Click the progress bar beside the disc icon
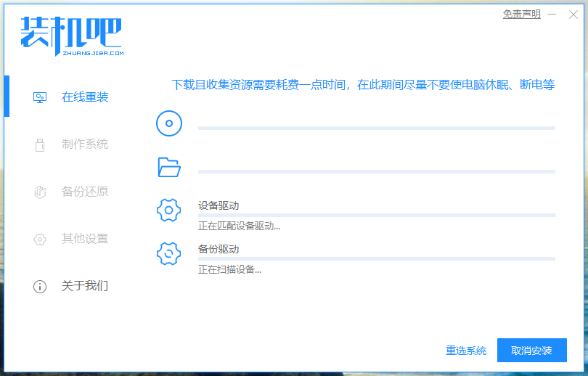 376,128
